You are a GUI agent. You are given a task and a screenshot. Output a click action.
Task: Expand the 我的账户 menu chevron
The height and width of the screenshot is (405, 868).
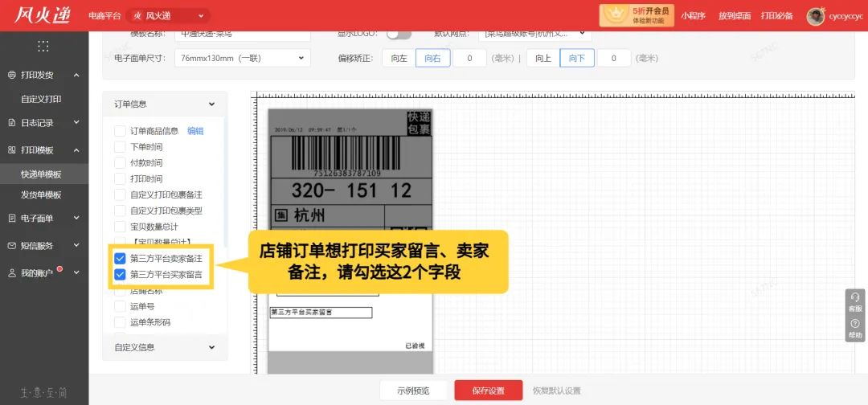coord(76,272)
